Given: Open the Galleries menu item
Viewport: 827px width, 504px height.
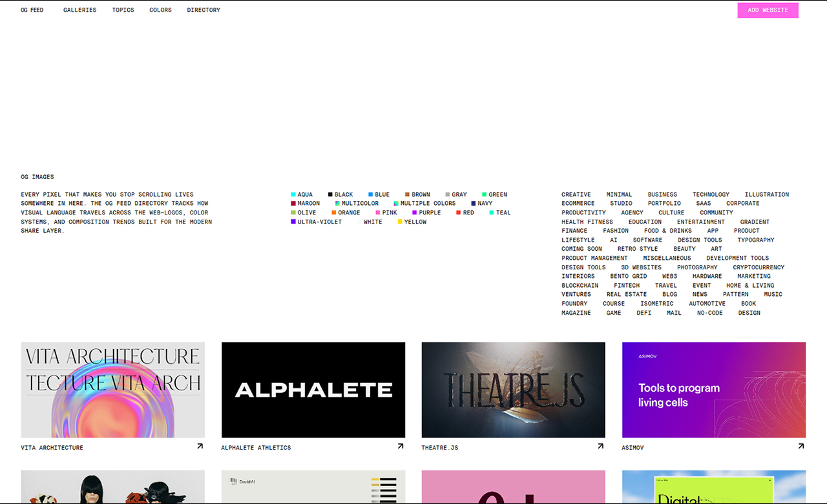Looking at the screenshot, I should click(79, 10).
